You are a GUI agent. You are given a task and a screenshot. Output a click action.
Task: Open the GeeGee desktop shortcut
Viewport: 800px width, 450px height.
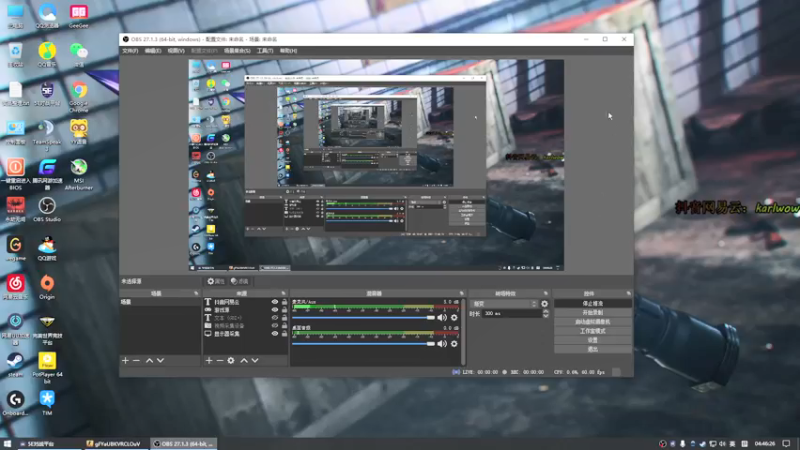[x=79, y=16]
